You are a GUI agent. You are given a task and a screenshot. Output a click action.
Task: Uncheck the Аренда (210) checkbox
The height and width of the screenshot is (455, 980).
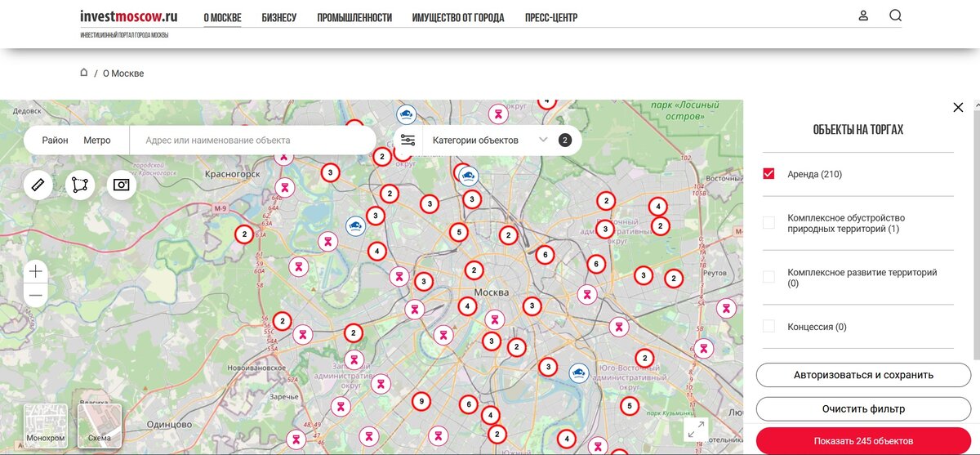point(768,174)
